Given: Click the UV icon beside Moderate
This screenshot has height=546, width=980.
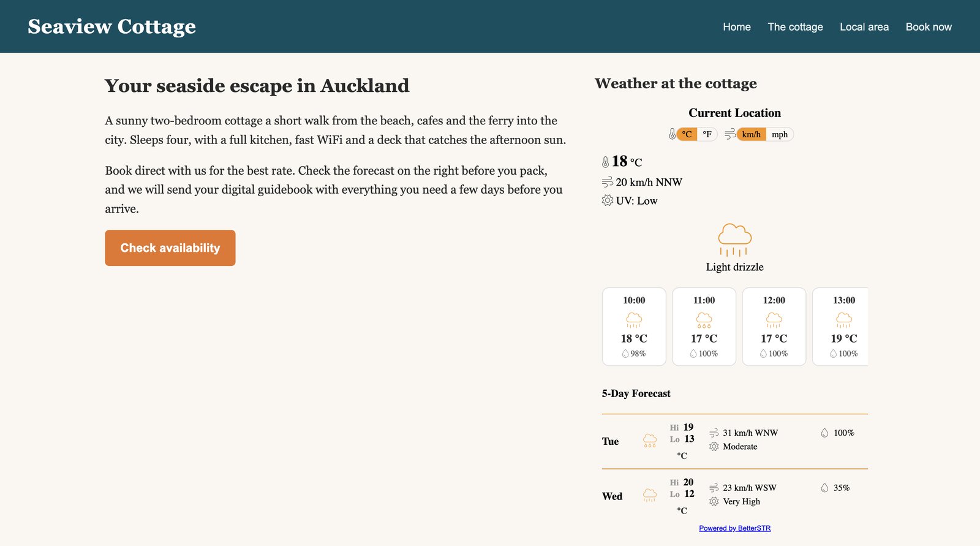Looking at the screenshot, I should (x=714, y=447).
